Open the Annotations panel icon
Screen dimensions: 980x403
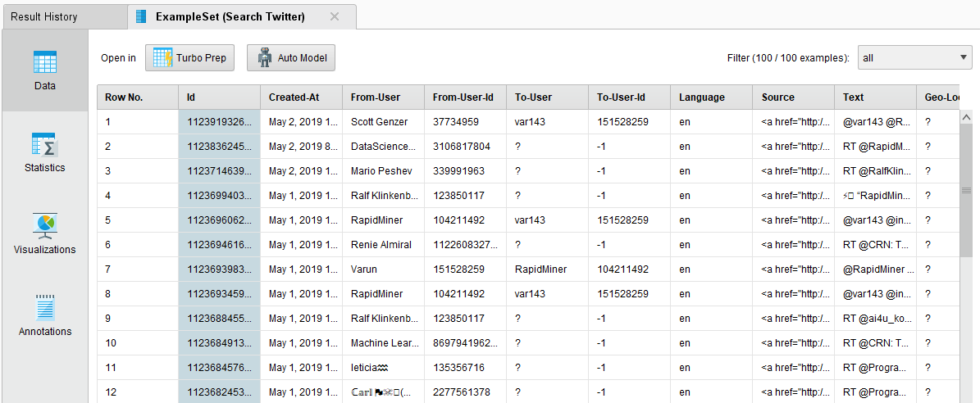(x=44, y=307)
